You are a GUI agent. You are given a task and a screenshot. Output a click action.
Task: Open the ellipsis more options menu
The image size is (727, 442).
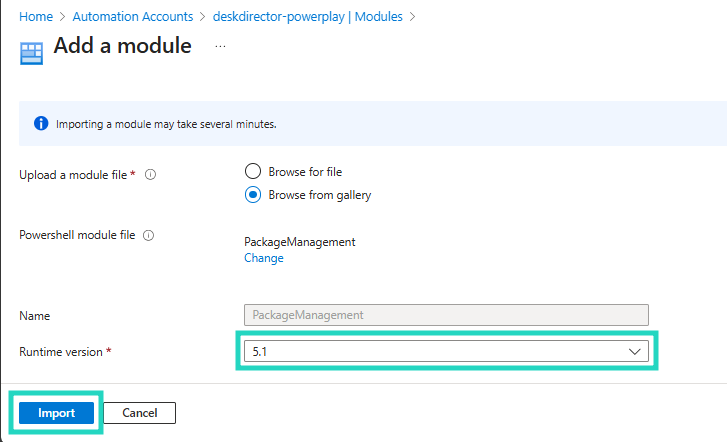[220, 46]
